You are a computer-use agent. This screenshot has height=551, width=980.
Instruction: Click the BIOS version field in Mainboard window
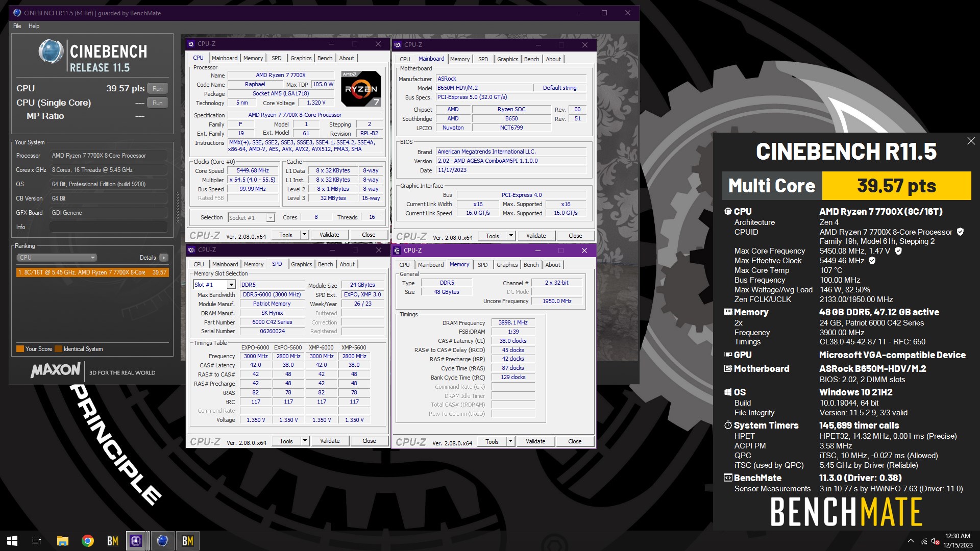[x=511, y=161]
